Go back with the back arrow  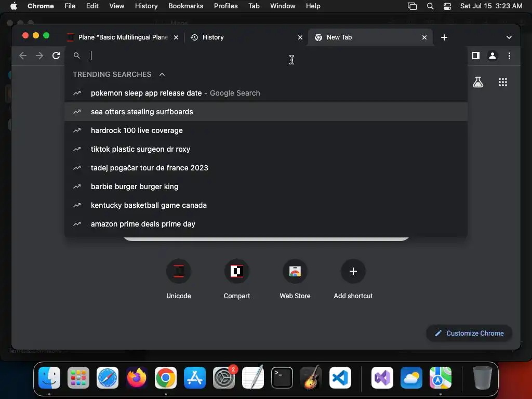point(23,56)
